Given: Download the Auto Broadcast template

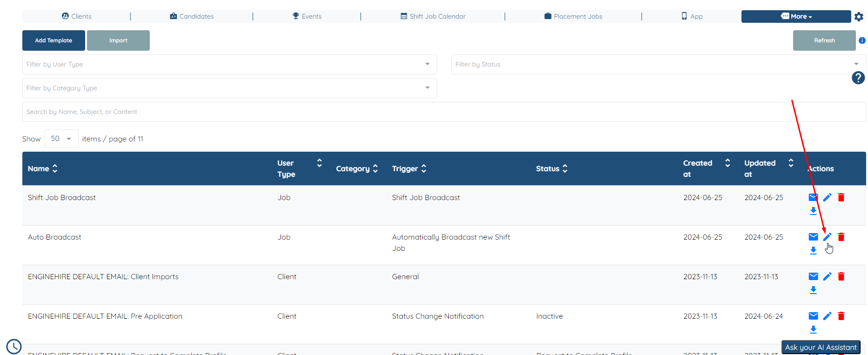Looking at the screenshot, I should tap(813, 250).
